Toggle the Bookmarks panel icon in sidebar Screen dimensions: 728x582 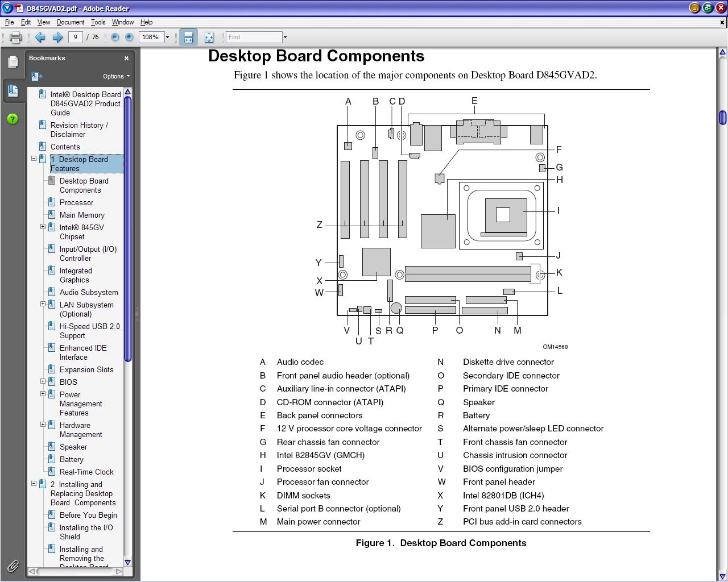pos(13,90)
